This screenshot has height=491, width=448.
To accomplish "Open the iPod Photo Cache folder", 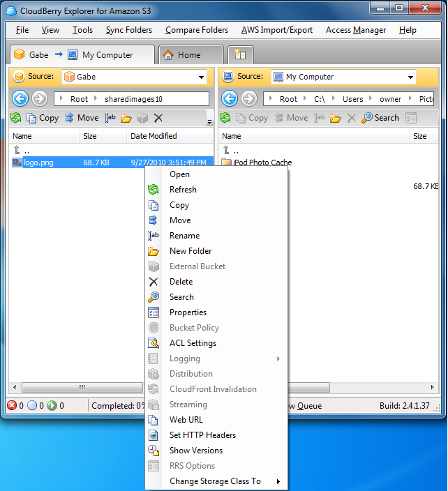I will (256, 163).
